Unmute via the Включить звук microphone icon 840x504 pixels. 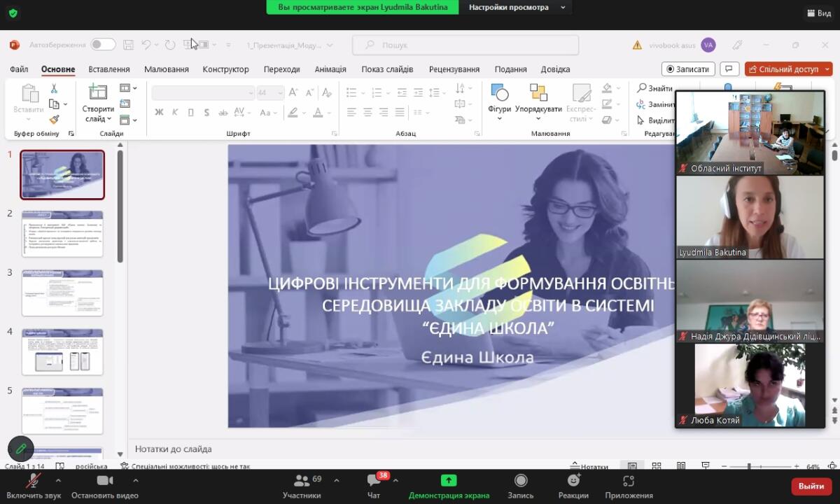33,481
